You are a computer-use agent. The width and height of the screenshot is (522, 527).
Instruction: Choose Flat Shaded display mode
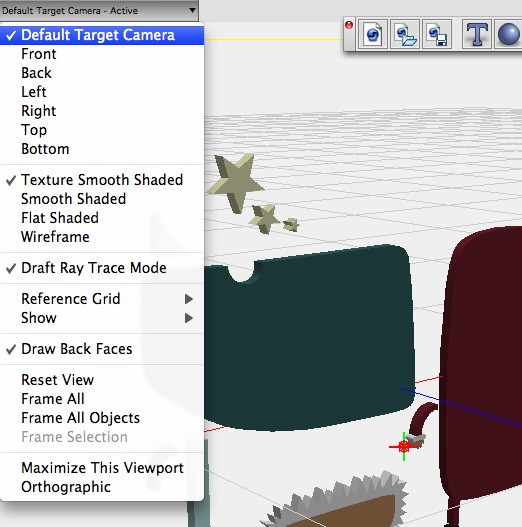[102, 218]
